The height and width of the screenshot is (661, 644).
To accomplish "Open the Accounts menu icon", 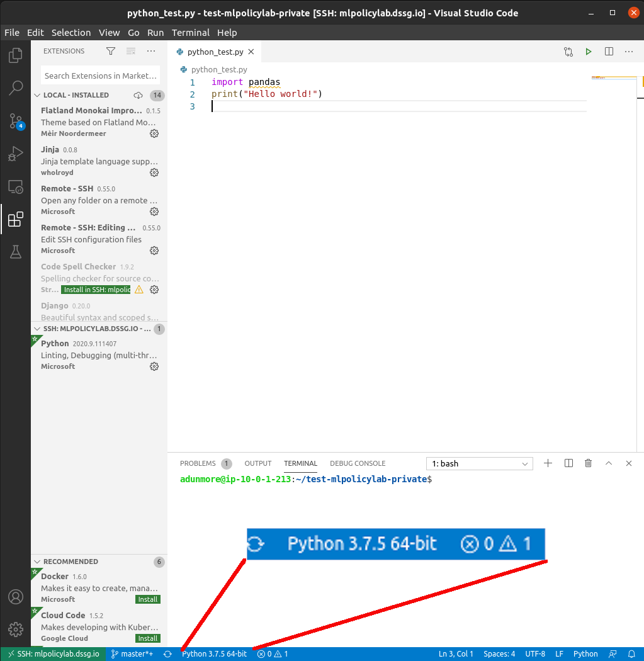I will point(16,597).
